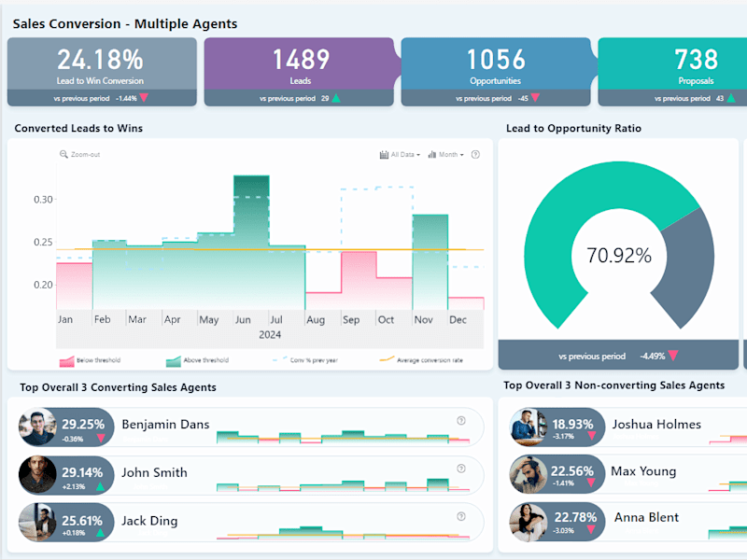
Task: Select the 738 Proposals card
Action: pos(672,72)
